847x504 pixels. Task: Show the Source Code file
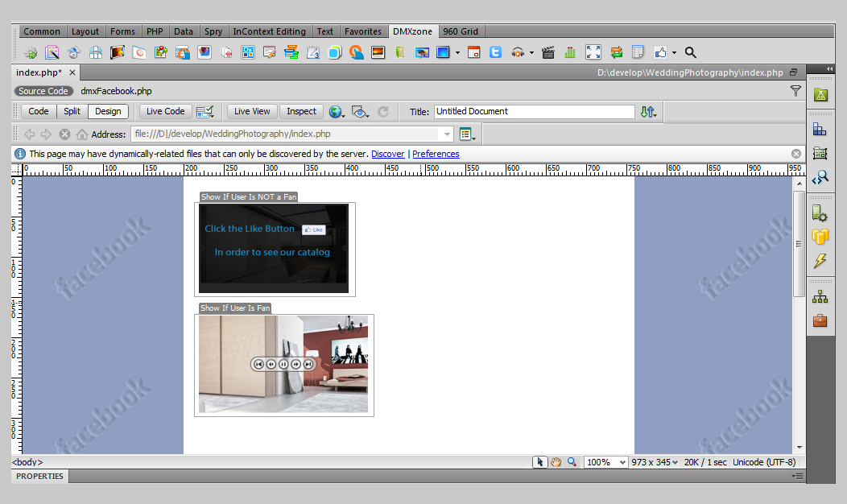[x=43, y=91]
